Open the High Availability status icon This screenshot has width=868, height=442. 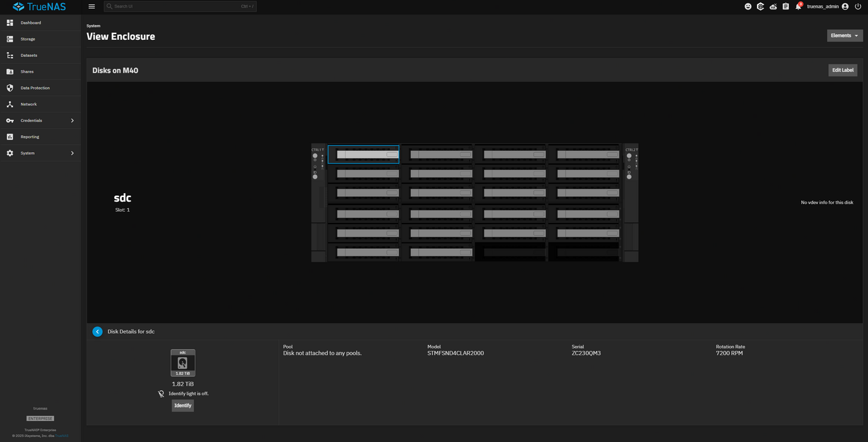point(773,6)
